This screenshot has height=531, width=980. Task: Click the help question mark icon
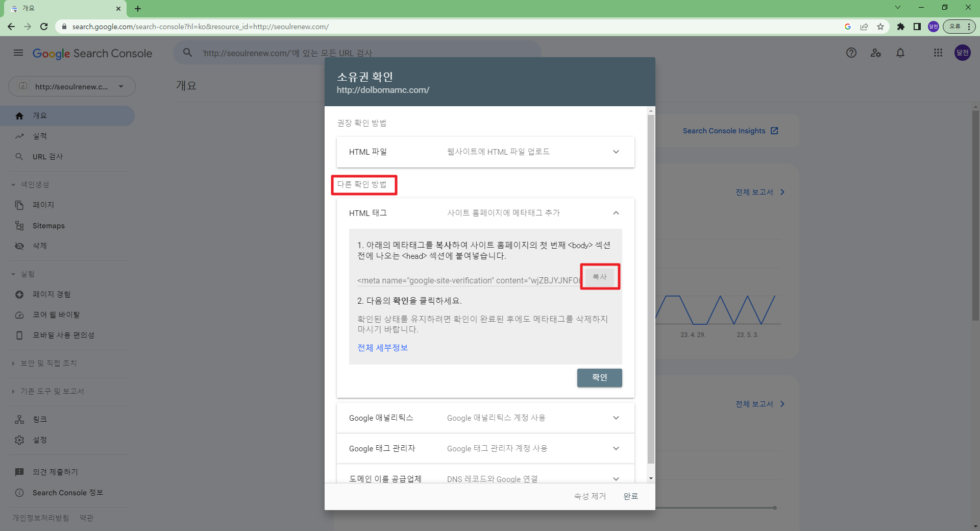coord(851,53)
